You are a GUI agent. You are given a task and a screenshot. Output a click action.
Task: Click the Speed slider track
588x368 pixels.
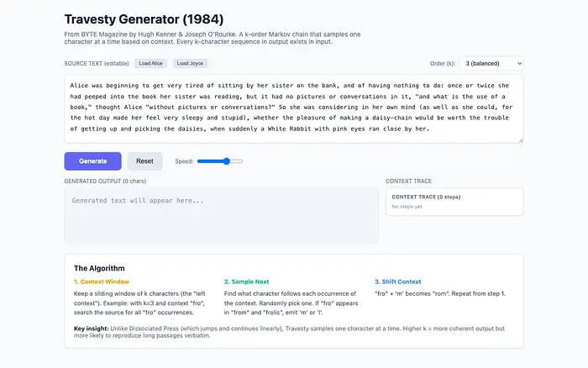click(220, 160)
